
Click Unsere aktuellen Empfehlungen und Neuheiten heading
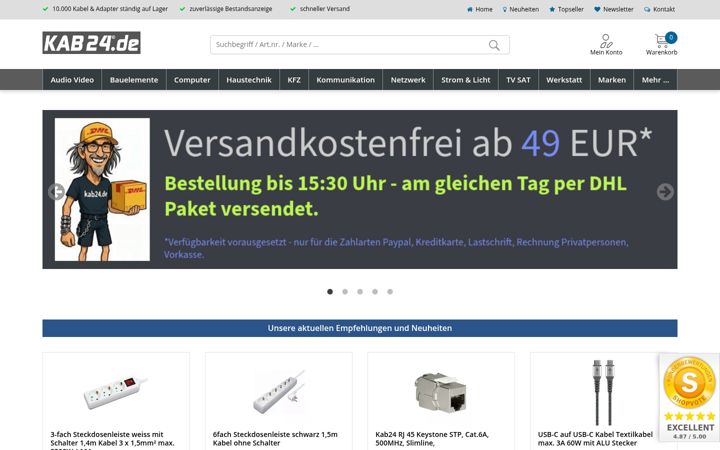[x=360, y=328]
